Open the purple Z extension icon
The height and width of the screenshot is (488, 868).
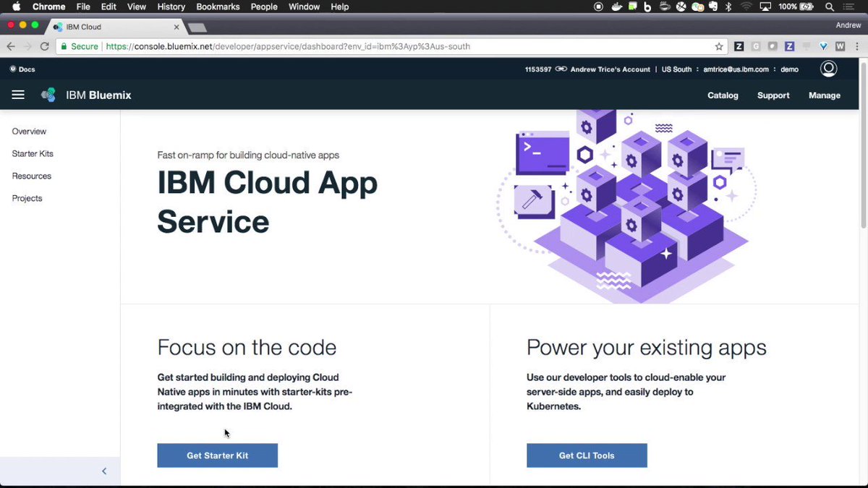(x=790, y=46)
